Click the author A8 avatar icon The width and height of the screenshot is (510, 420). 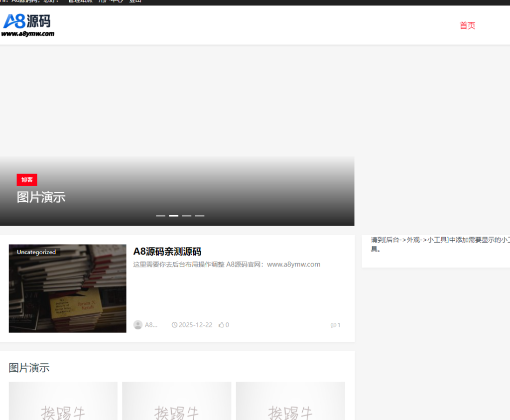pyautogui.click(x=138, y=324)
